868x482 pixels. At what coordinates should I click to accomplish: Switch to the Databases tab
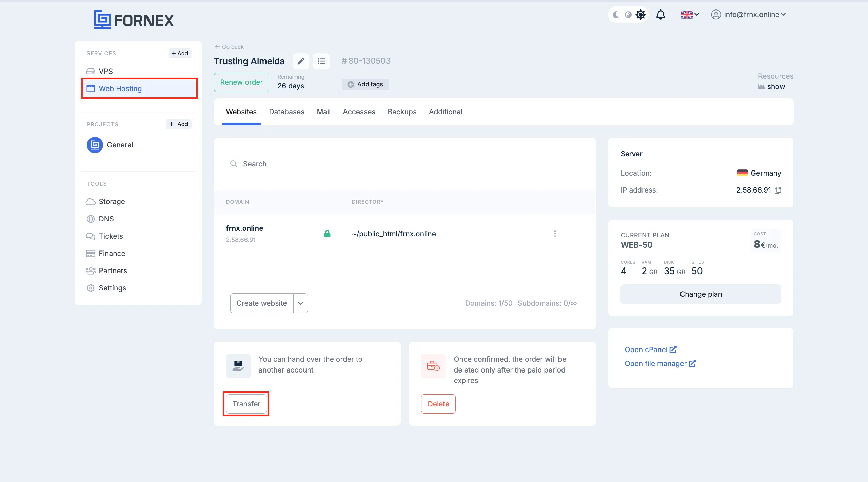point(287,112)
